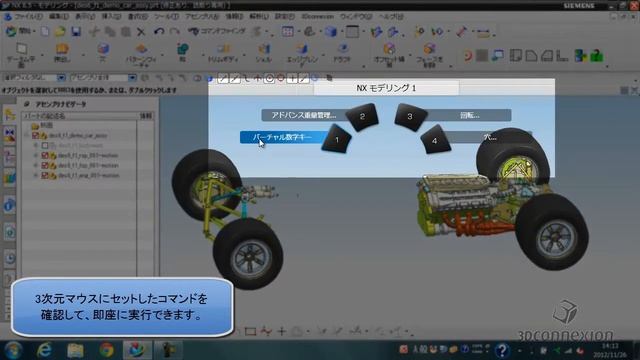
Task: Click the Redo arrow icon
Action: click(x=174, y=31)
